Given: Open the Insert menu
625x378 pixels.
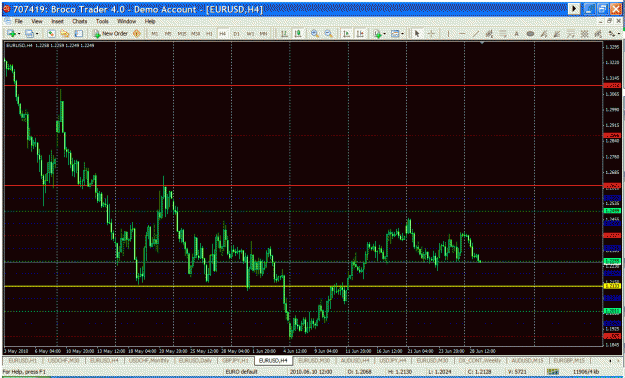Looking at the screenshot, I should click(57, 21).
